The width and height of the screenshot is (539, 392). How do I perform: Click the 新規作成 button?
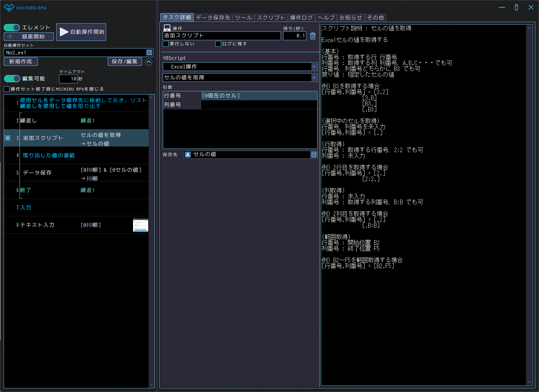pos(21,62)
